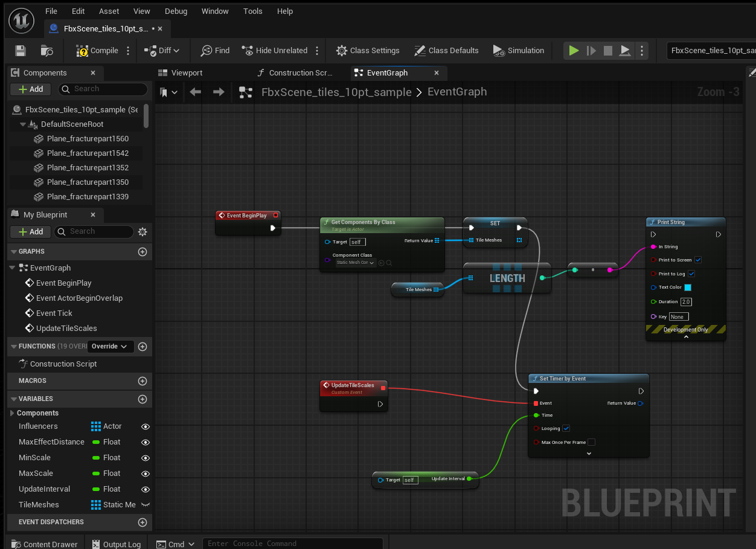Toggle Print to Screen checkbox
This screenshot has height=549, width=756.
pyautogui.click(x=698, y=260)
